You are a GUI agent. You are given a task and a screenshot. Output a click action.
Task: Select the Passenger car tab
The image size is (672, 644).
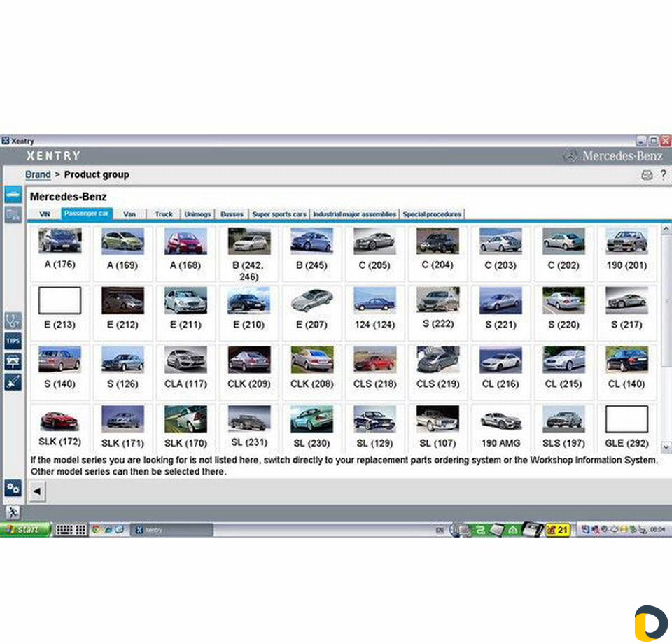[x=86, y=213]
